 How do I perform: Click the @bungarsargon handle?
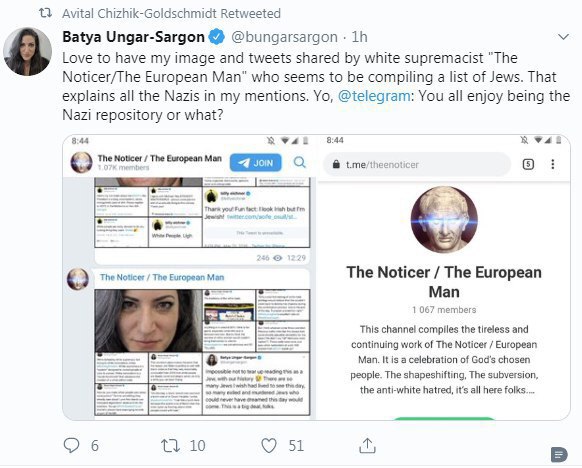click(284, 37)
